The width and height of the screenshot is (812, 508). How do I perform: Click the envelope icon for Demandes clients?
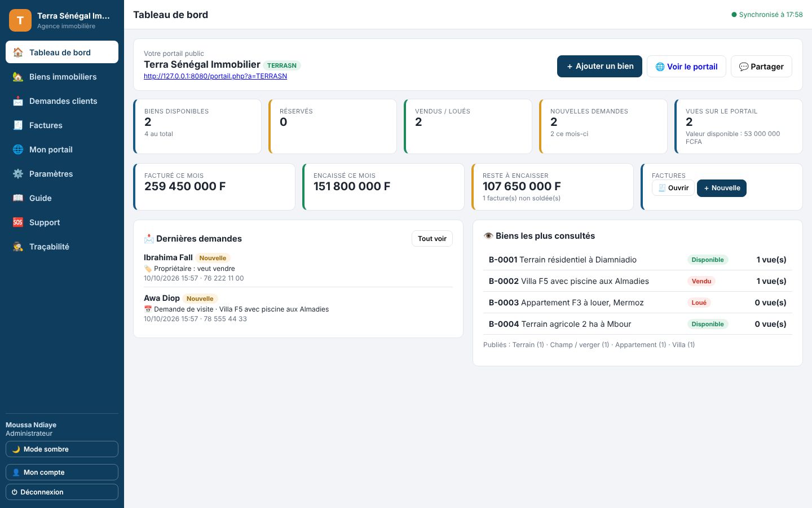point(18,101)
